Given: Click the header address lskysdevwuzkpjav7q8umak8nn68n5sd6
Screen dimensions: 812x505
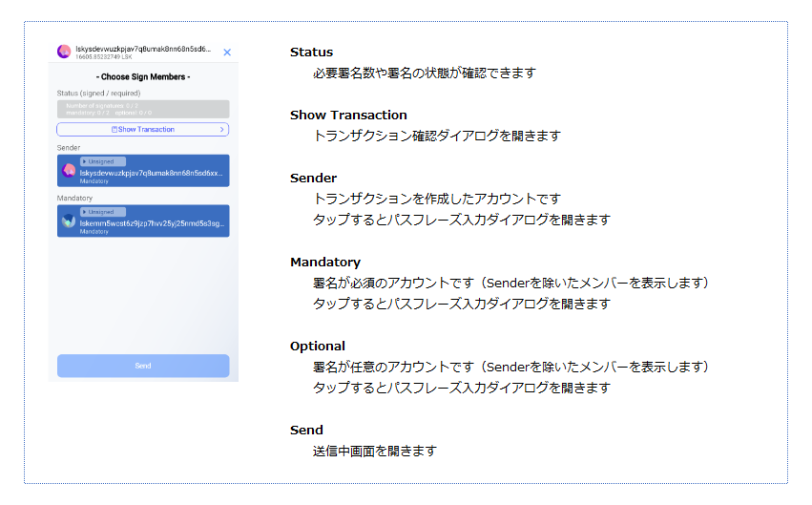Looking at the screenshot, I should coord(143,49).
